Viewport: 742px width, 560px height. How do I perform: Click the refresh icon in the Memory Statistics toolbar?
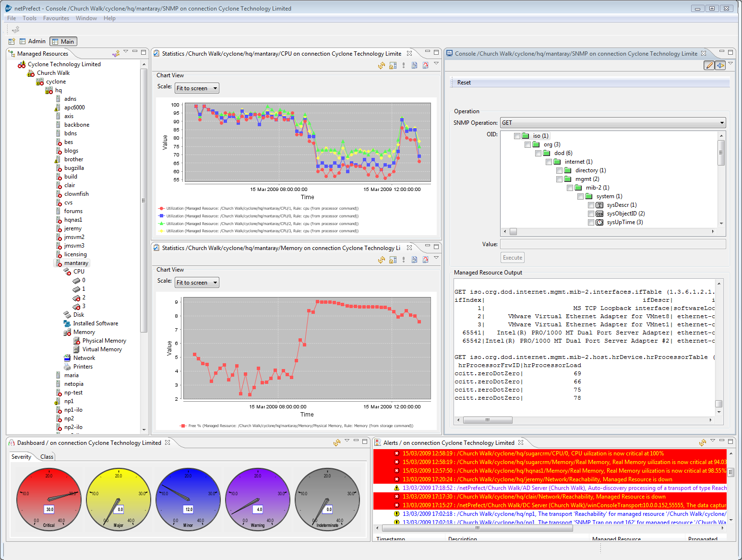coord(382,260)
